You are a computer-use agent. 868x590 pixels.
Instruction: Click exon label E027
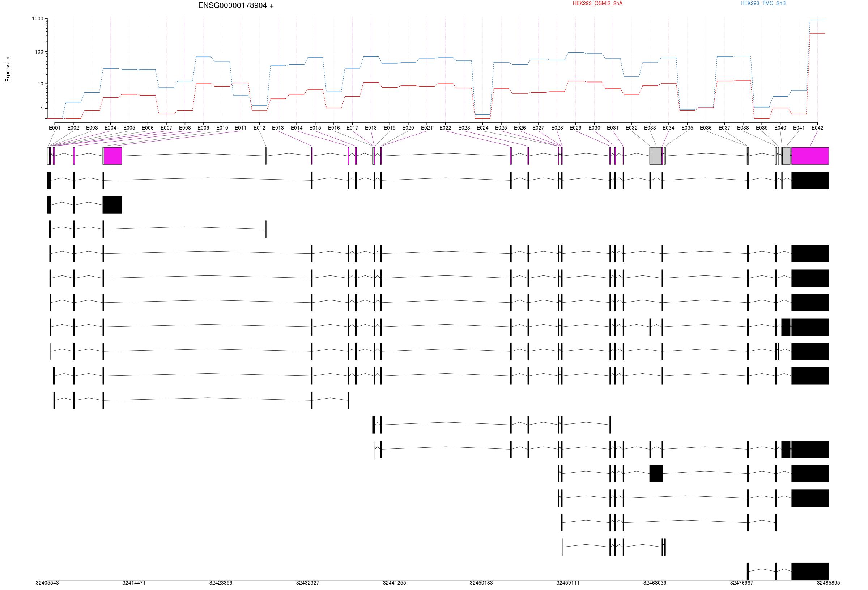click(x=538, y=128)
